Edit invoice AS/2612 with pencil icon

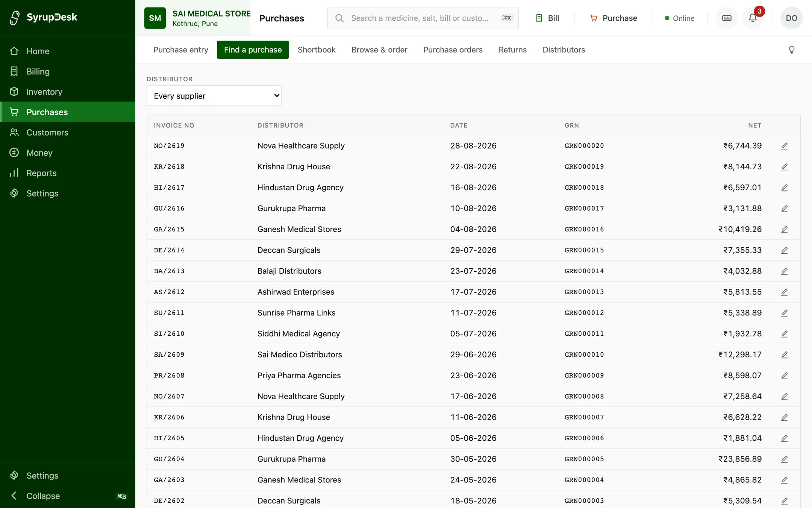point(784,292)
